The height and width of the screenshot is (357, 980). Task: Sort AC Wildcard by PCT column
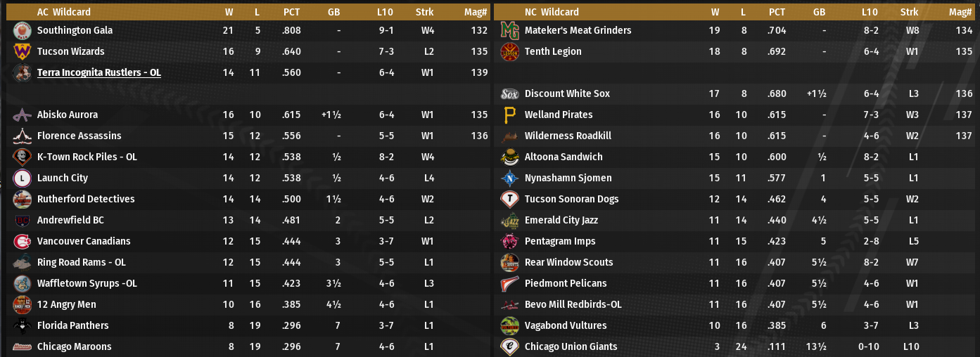tap(291, 12)
